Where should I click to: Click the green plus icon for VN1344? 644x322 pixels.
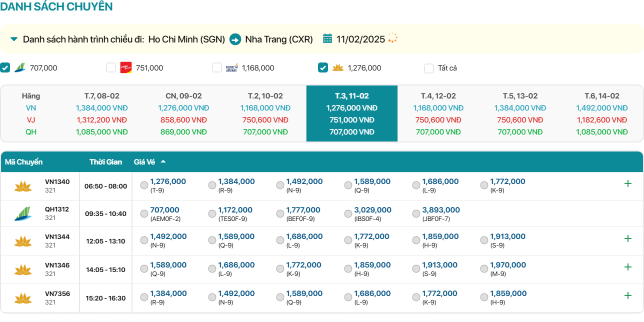[628, 238]
